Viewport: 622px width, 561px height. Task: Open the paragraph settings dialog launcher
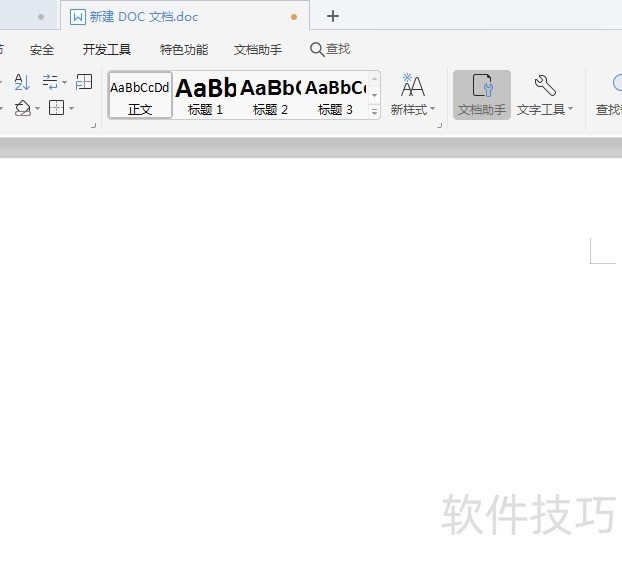click(x=94, y=126)
